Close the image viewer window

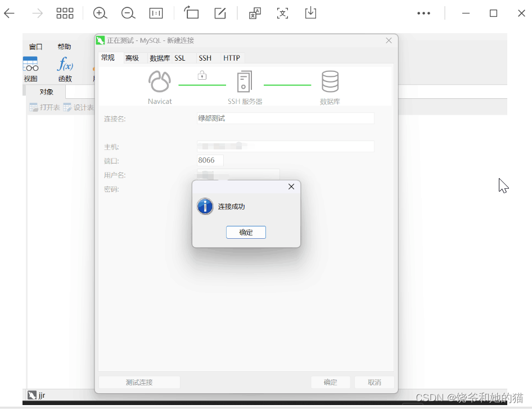(521, 13)
